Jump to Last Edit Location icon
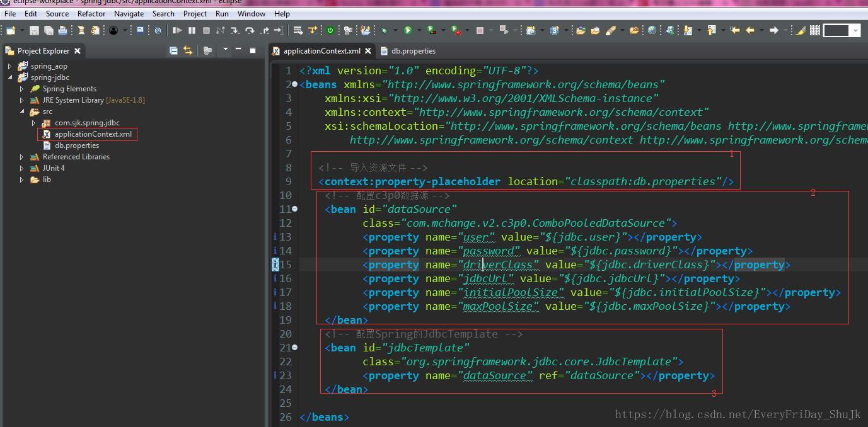Image resolution: width=868 pixels, height=427 pixels. [734, 30]
